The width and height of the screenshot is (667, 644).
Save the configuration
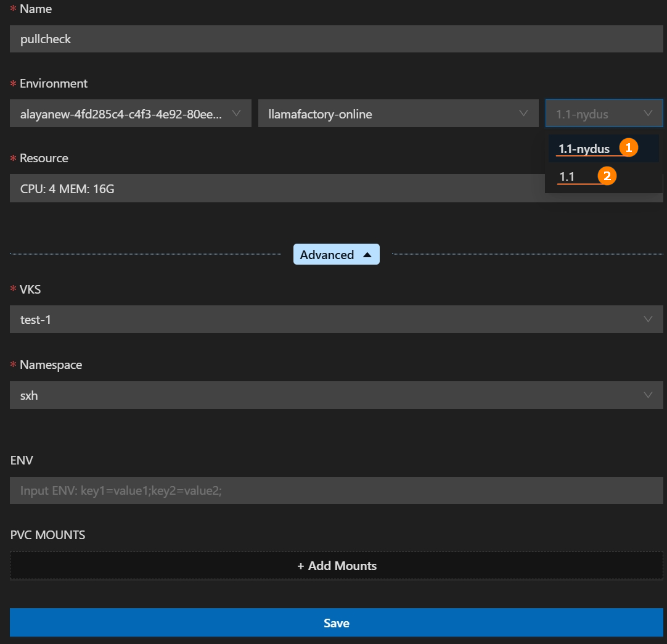coord(336,622)
